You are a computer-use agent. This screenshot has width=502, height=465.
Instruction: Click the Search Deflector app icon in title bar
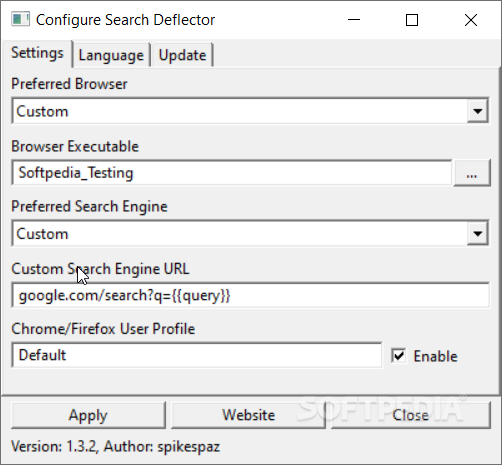[20, 19]
